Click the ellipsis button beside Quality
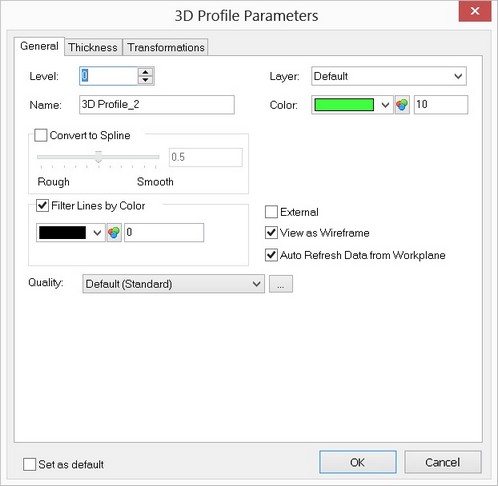Image resolution: width=498 pixels, height=486 pixels. [x=281, y=284]
